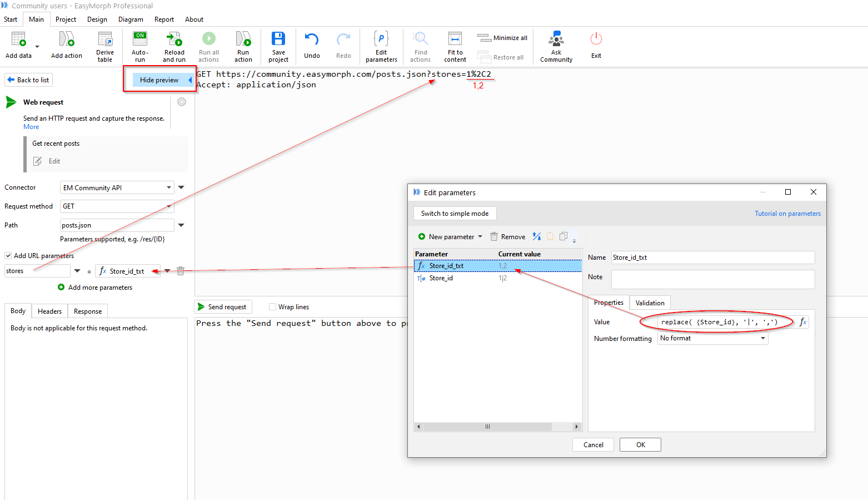Switch to the Report ribbon tab
The width and height of the screenshot is (868, 500).
tap(164, 19)
